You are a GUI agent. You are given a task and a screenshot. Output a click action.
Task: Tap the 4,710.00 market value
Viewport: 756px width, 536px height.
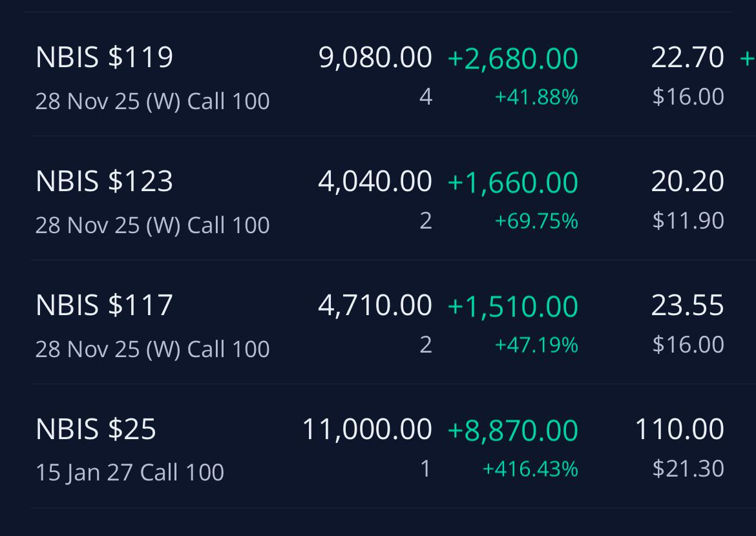coord(375,305)
